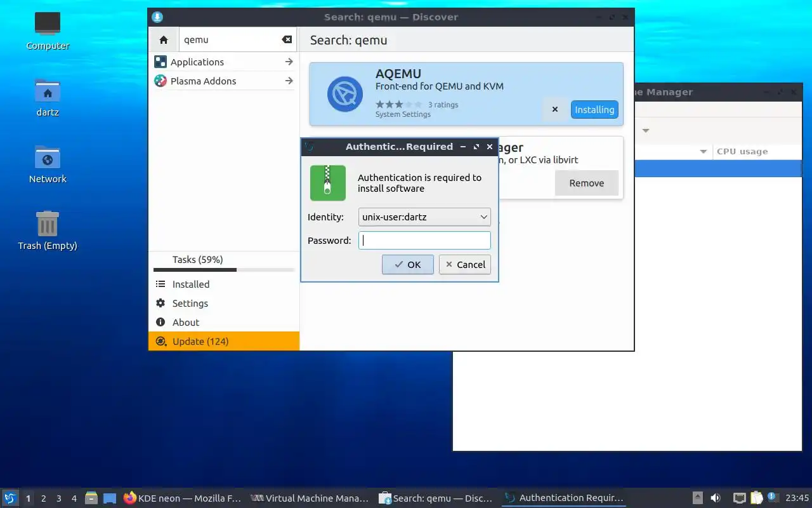Select Authentication Required taskbar entry
The height and width of the screenshot is (508, 812).
coord(563,498)
